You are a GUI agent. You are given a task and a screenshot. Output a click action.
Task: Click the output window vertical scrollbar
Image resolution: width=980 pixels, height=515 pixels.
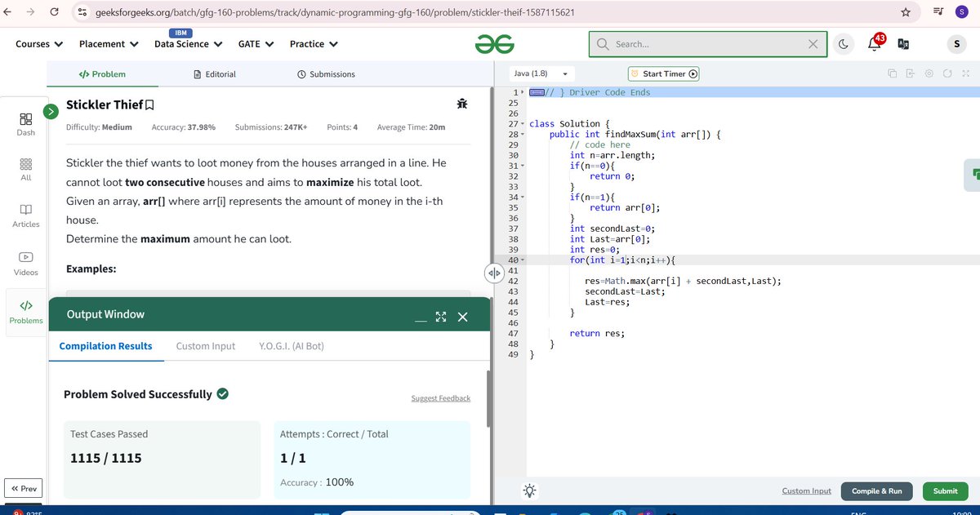pyautogui.click(x=488, y=398)
